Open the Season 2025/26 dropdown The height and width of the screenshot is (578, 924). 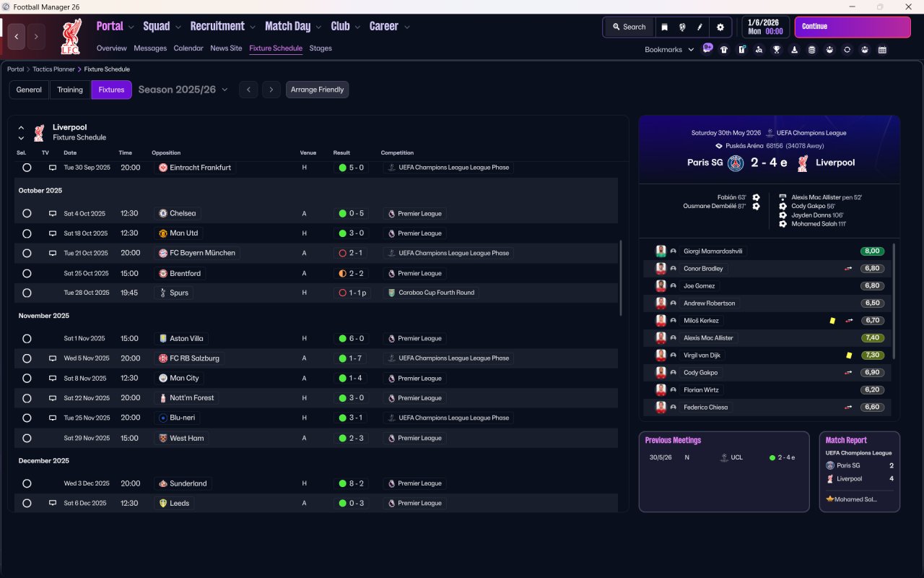coord(183,90)
